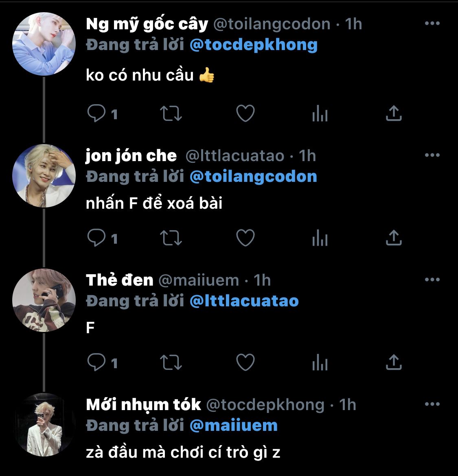View analytics for Thẻ đen's "F" tweet
Screen dimensions: 458x476
[320, 362]
